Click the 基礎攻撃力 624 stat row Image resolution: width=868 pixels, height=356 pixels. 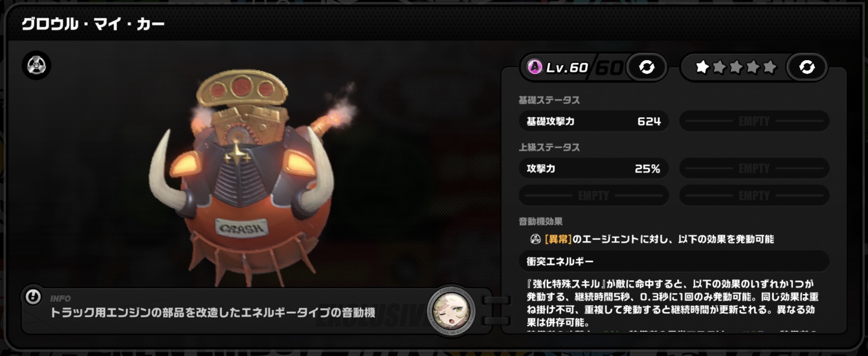[x=593, y=121]
